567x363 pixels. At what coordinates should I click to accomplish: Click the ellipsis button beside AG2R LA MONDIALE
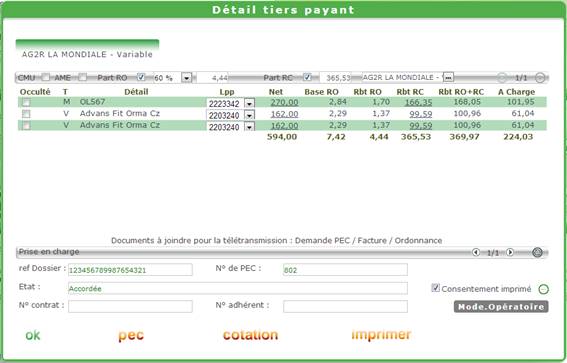tap(448, 77)
